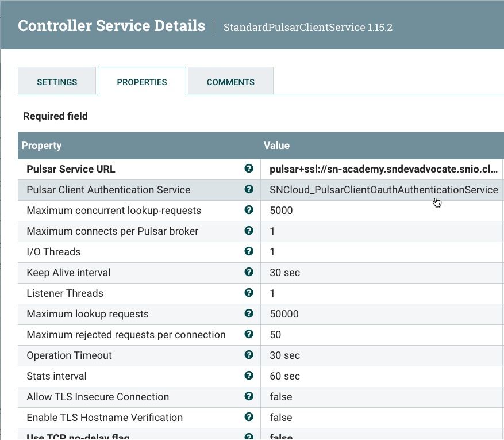Select SNCloud_PulsarClientOauthAuthenticationService value
Viewport: 504px width, 440px height.
tap(384, 190)
